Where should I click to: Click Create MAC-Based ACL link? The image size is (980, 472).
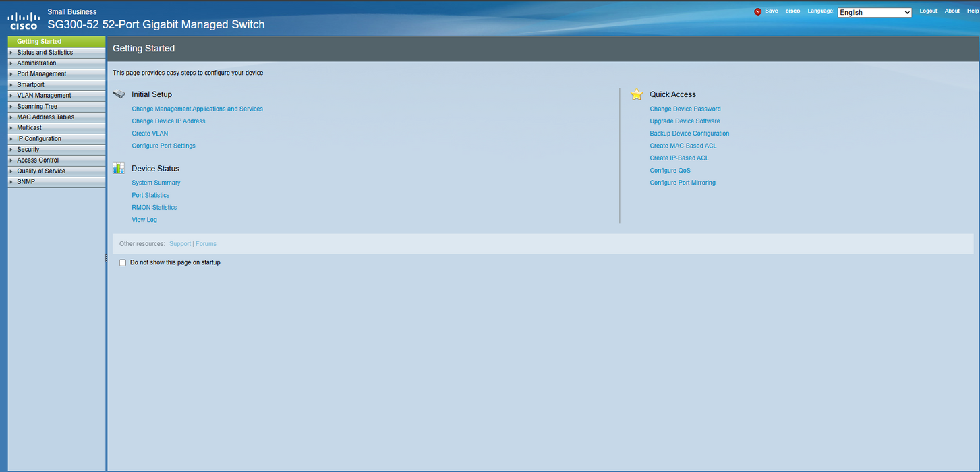coord(683,146)
